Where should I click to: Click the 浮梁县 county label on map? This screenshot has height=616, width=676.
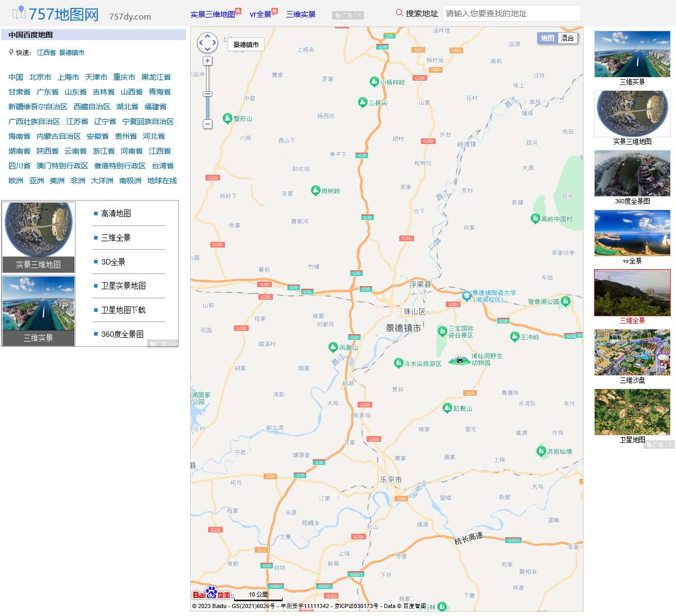(x=420, y=284)
